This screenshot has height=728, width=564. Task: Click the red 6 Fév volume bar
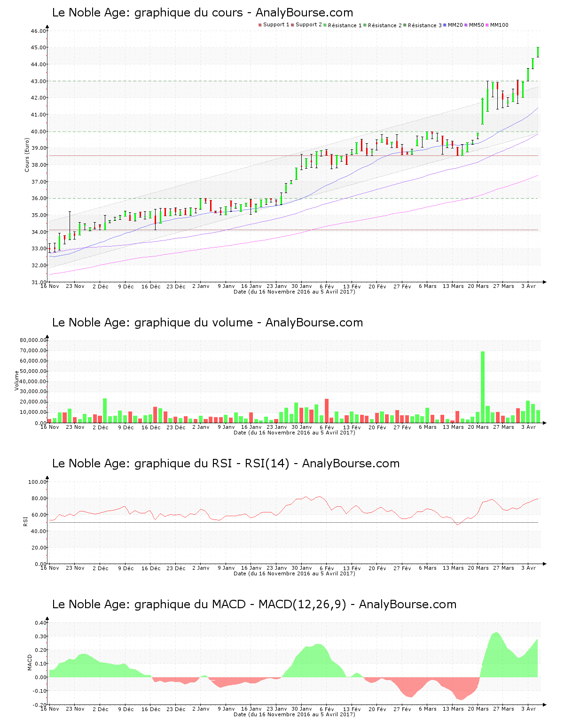pos(327,411)
